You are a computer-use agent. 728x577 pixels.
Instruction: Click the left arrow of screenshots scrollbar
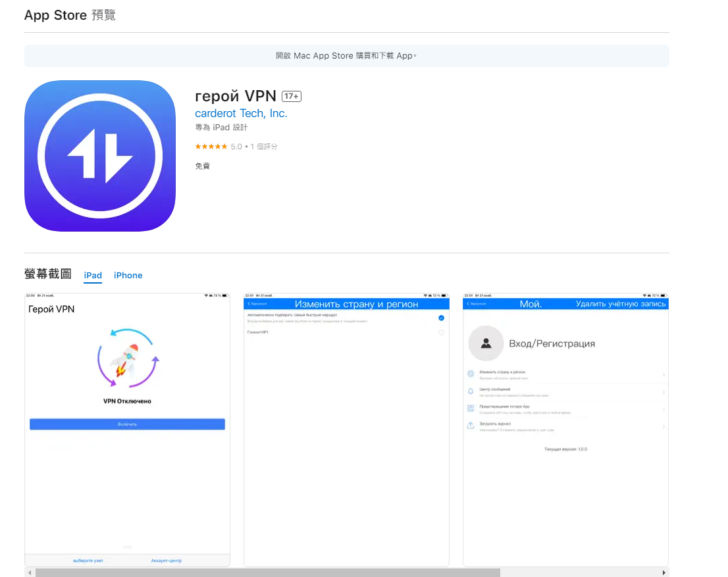pyautogui.click(x=30, y=573)
